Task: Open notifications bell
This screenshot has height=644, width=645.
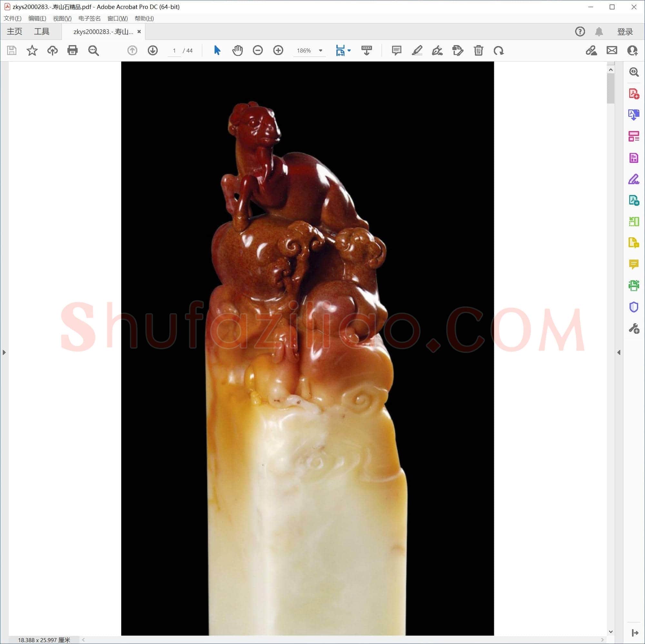Action: 599,32
